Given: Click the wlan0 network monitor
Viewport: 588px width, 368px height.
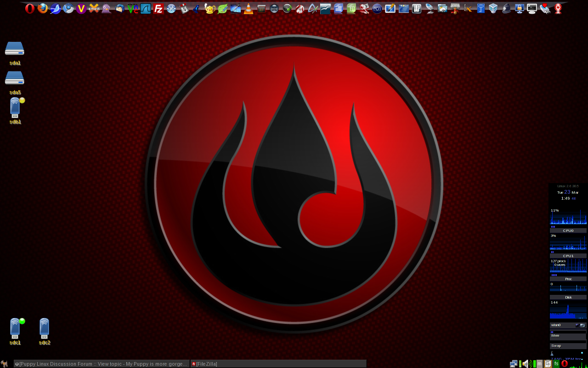Looking at the screenshot, I should click(x=568, y=325).
